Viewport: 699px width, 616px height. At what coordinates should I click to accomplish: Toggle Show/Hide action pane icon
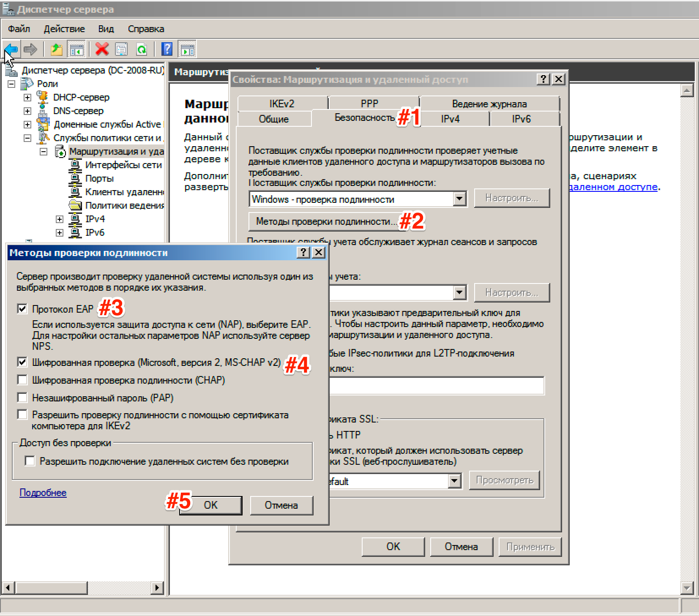[x=187, y=49]
